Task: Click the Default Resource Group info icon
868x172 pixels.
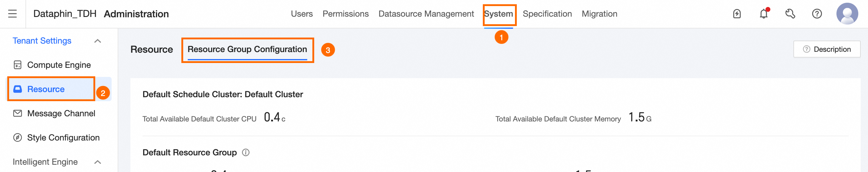Action: [x=246, y=153]
